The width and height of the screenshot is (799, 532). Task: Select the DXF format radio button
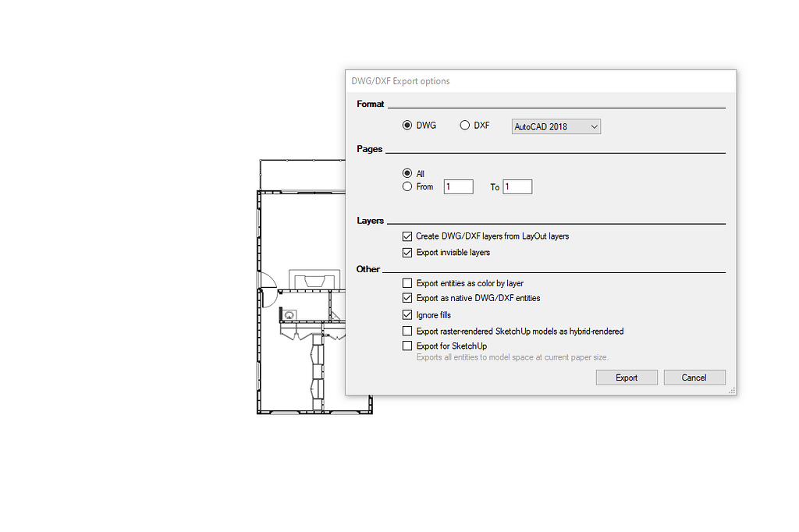point(465,125)
